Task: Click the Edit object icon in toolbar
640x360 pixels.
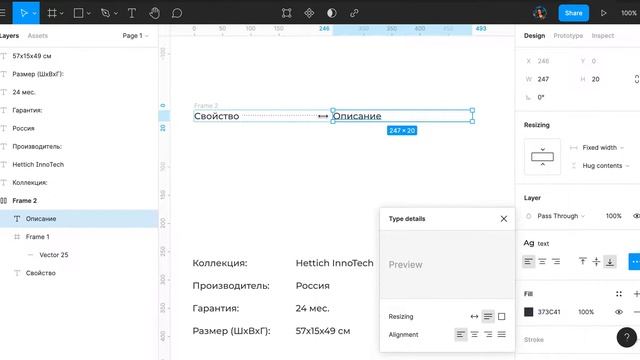Action: tap(287, 13)
